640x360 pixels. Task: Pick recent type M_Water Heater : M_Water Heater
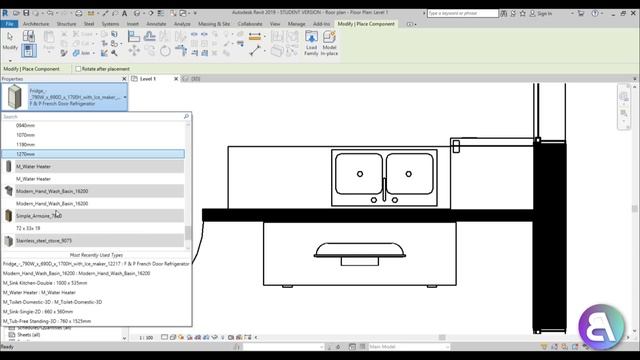point(39,292)
